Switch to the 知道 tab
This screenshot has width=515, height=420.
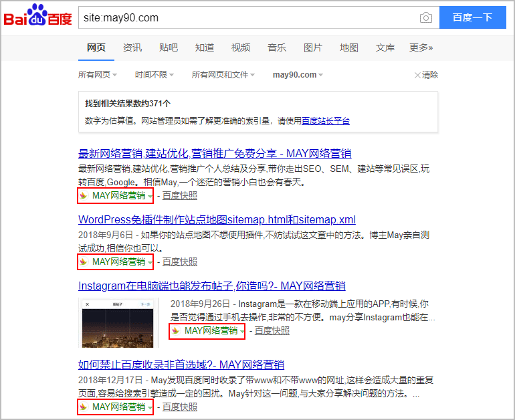coord(205,48)
